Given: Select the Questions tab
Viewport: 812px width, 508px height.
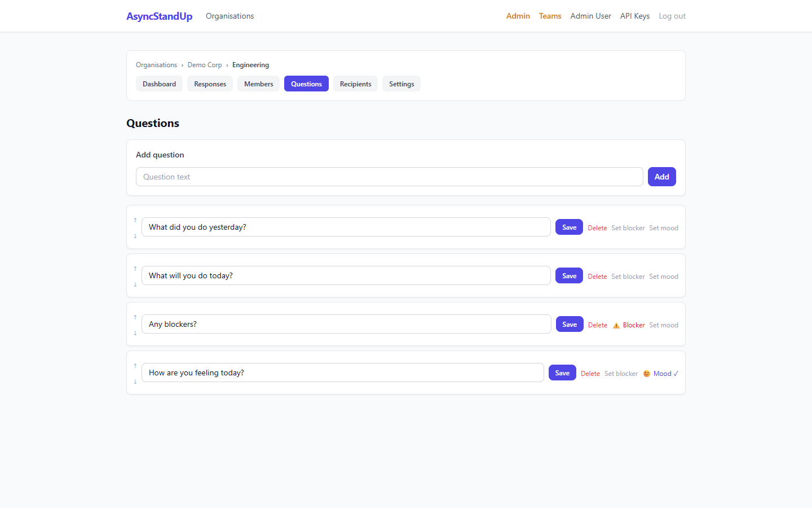Looking at the screenshot, I should pos(306,84).
